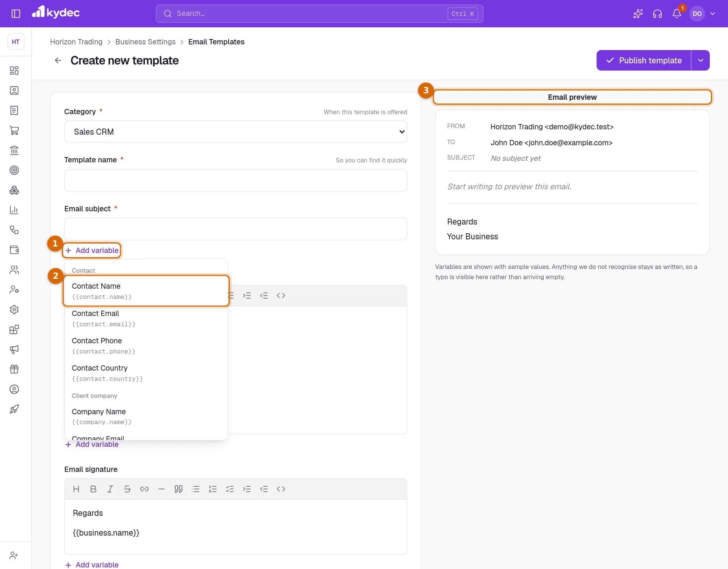Go back with the arrow beside Create new template
Screen dimensions: 728x569
[x=58, y=60]
